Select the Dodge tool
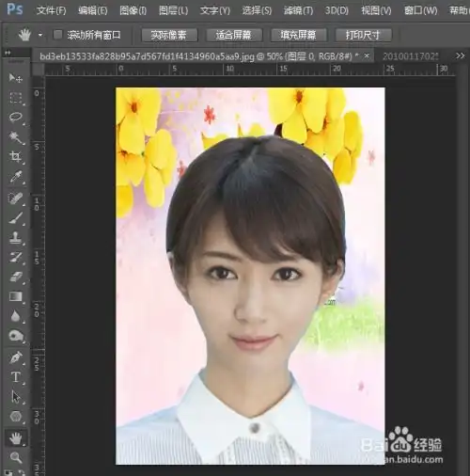 pos(15,336)
